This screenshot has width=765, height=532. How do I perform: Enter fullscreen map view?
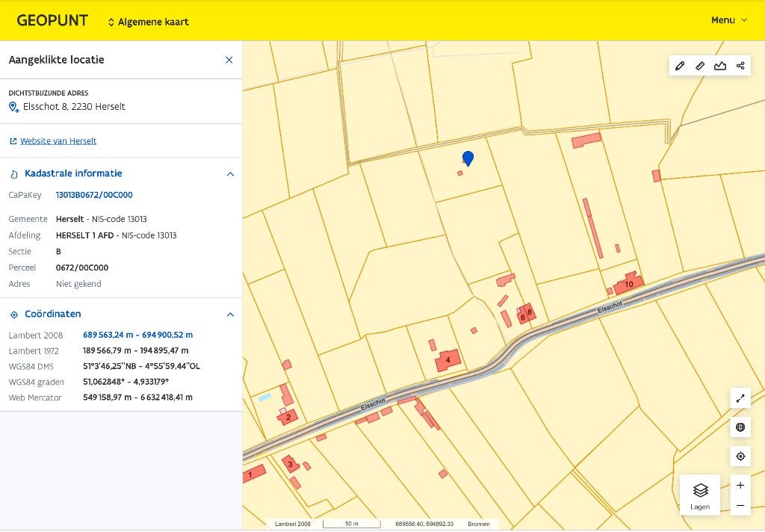click(740, 398)
